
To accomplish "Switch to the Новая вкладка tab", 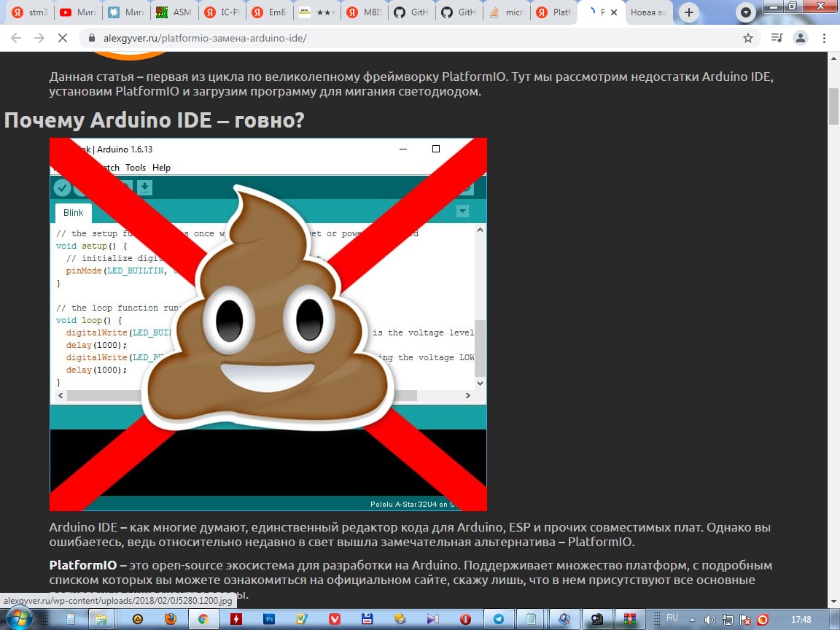I will 649,12.
